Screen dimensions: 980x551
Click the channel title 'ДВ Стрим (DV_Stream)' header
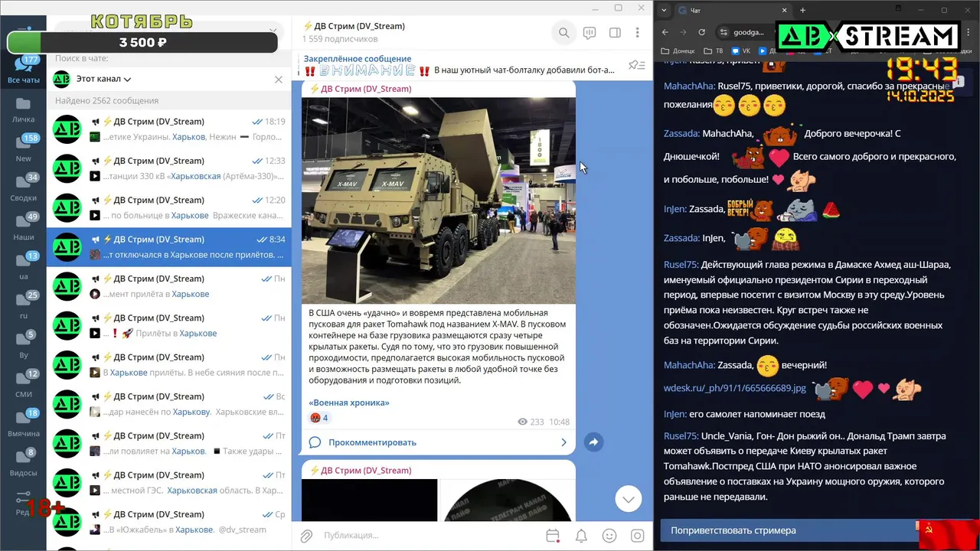354,26
